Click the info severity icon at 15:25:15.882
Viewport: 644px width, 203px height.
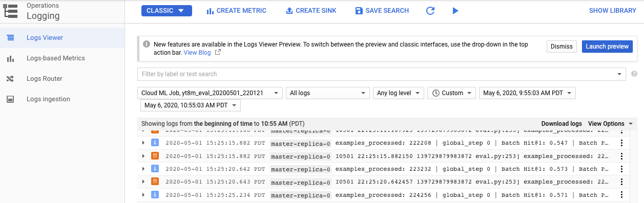tap(155, 143)
